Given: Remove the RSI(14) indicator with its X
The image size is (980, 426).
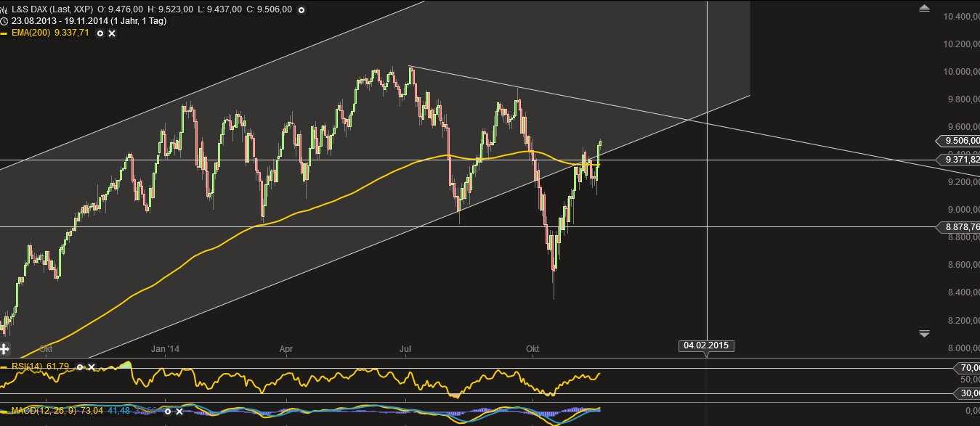Looking at the screenshot, I should [x=92, y=366].
